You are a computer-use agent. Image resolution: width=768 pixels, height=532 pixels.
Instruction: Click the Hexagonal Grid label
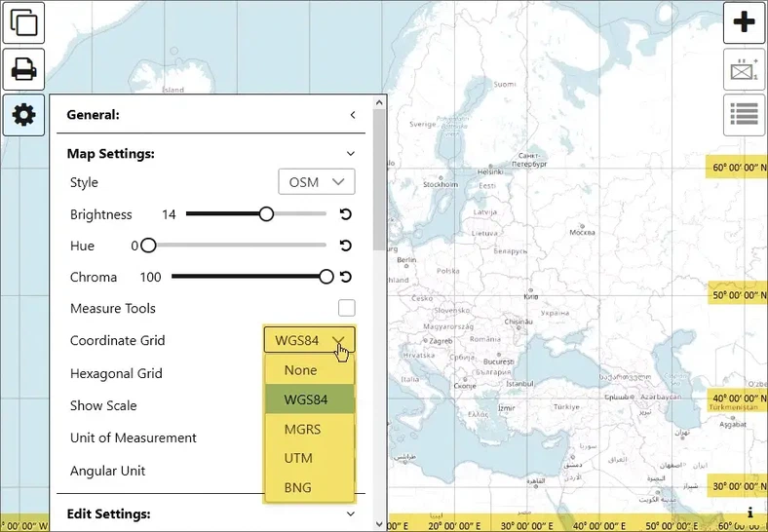click(x=116, y=373)
